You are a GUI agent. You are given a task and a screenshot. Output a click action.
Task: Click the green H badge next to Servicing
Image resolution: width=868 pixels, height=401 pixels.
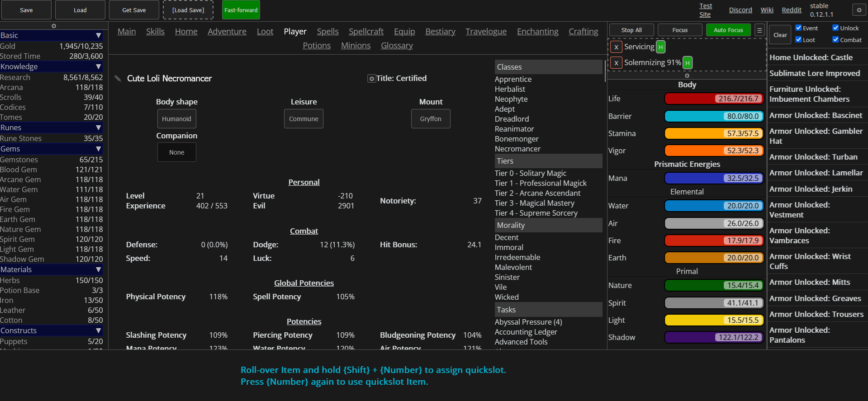[660, 47]
